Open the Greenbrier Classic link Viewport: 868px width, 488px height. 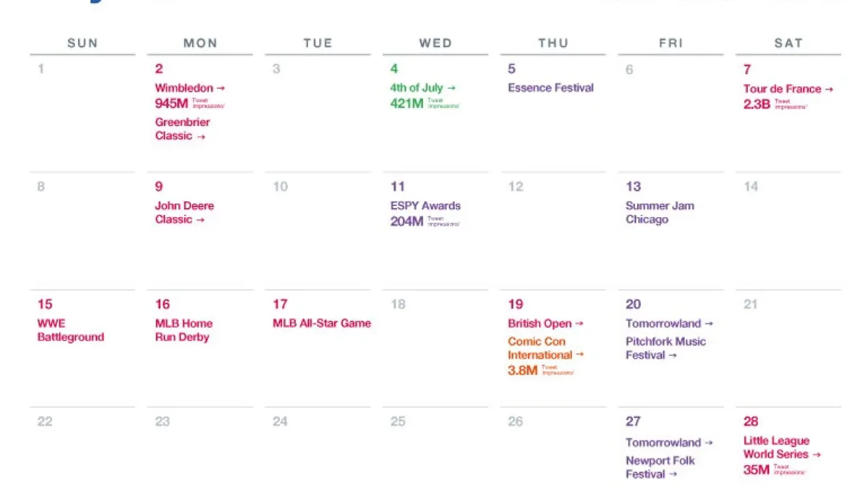click(x=182, y=129)
